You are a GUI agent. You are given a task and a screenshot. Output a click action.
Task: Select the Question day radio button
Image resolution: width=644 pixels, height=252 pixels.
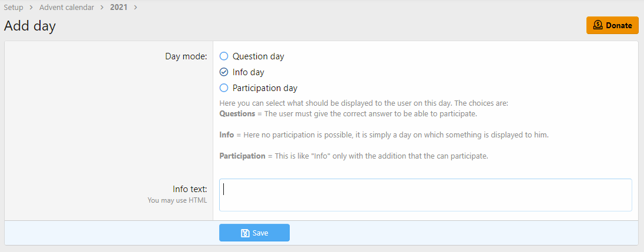click(x=224, y=56)
